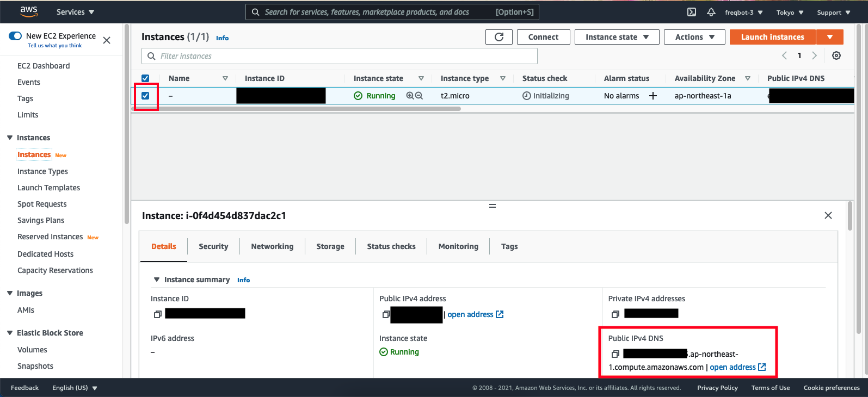The width and height of the screenshot is (868, 397).
Task: Open the Actions dropdown
Action: [694, 37]
